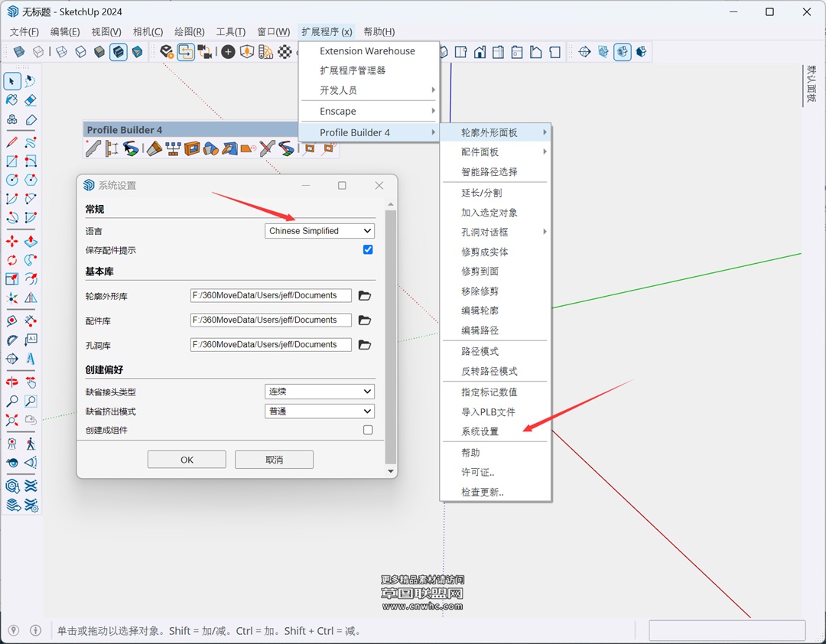The width and height of the screenshot is (826, 644).
Task: Click the Zoom Extents tool
Action: tap(12, 421)
